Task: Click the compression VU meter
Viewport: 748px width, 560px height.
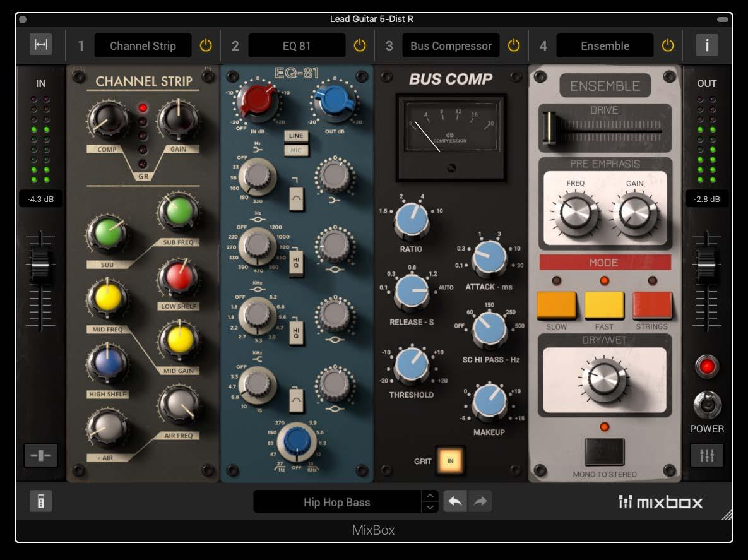Action: click(451, 138)
